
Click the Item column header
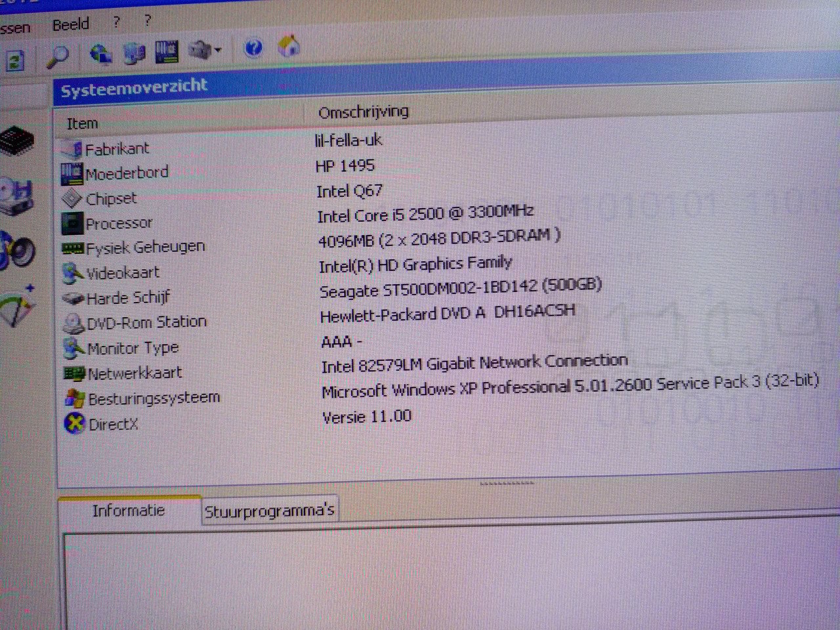pyautogui.click(x=83, y=123)
